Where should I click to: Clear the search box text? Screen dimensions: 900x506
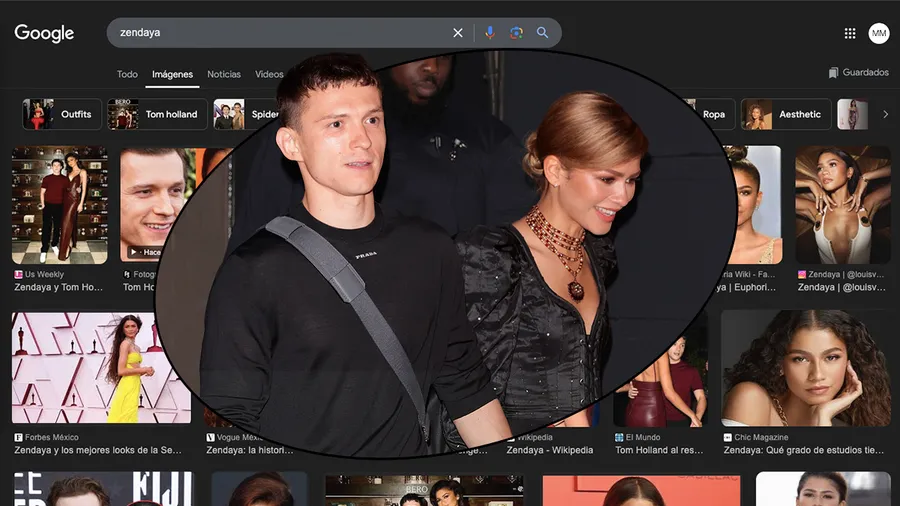[x=457, y=33]
